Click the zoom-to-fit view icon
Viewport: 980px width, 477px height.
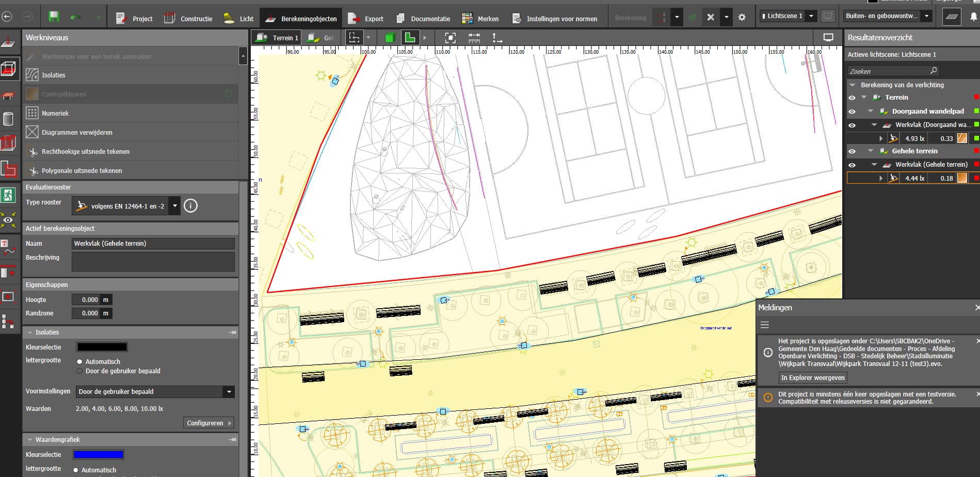(x=450, y=38)
